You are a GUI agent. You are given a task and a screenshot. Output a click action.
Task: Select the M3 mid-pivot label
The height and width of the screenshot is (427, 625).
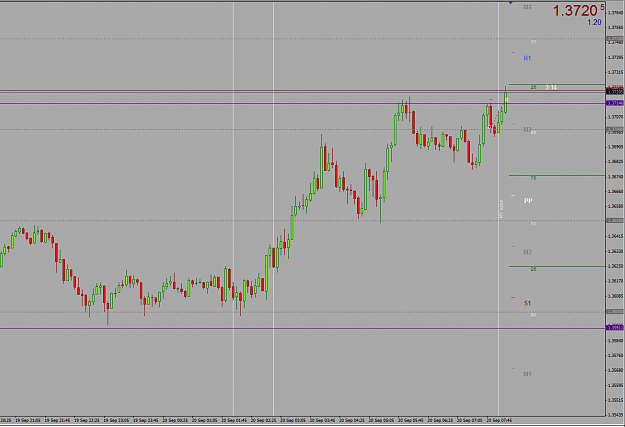tap(527, 130)
